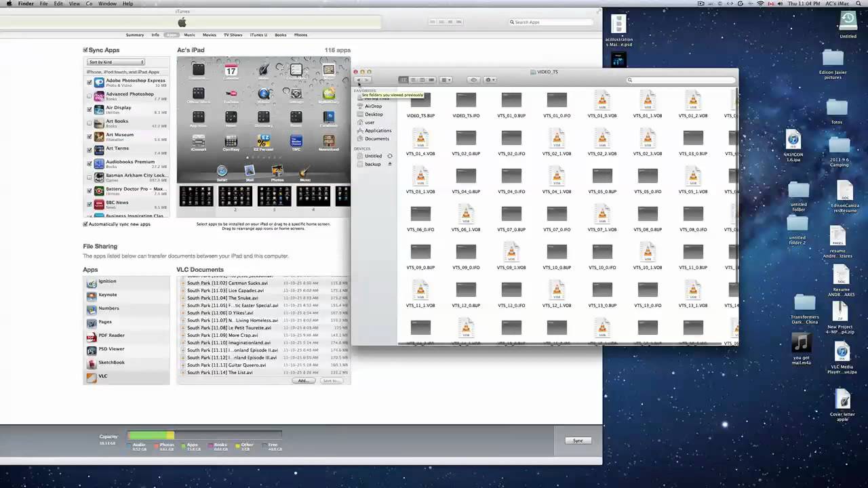
Task: Uncheck Adobe Photoshop Express app
Action: pos(90,82)
